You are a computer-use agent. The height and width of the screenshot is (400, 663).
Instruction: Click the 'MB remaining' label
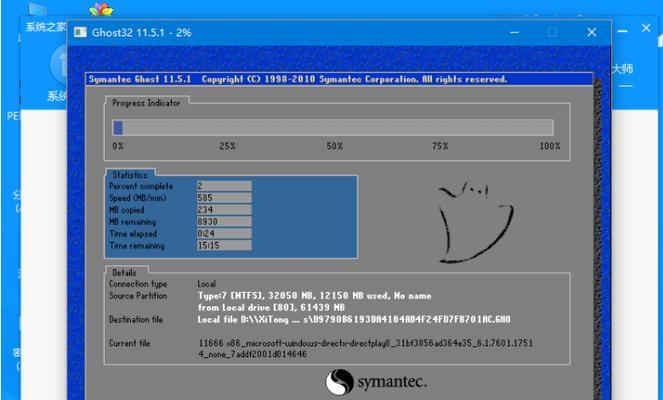[132, 222]
